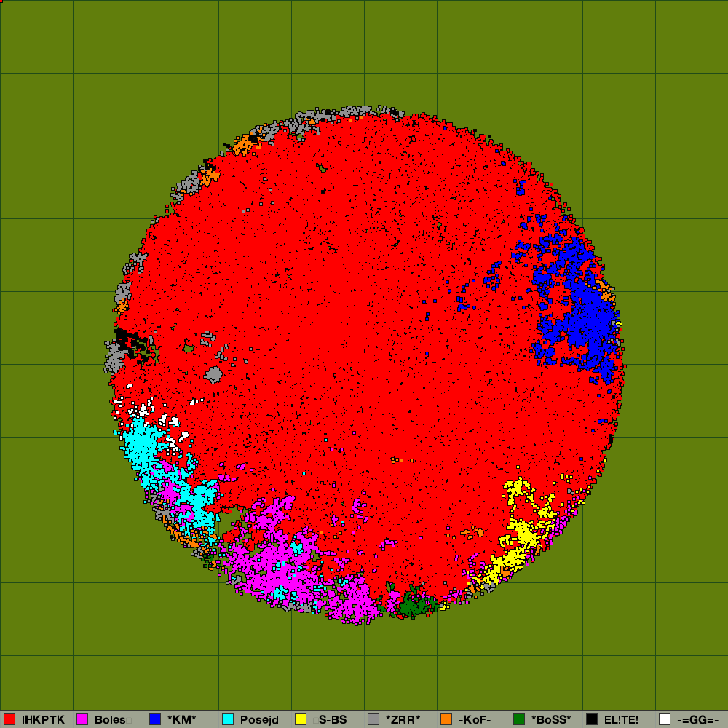Screen dimensions: 728x728
Task: Click the yellow S-BS legend swatch
Action: [301, 719]
